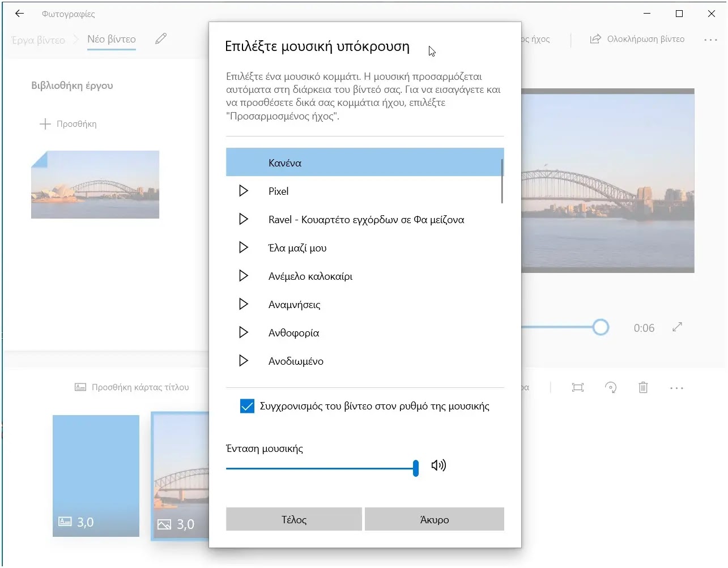Viewport: 728px width, 568px height.
Task: Minimize the Φωτογραφίες window
Action: pos(647,14)
